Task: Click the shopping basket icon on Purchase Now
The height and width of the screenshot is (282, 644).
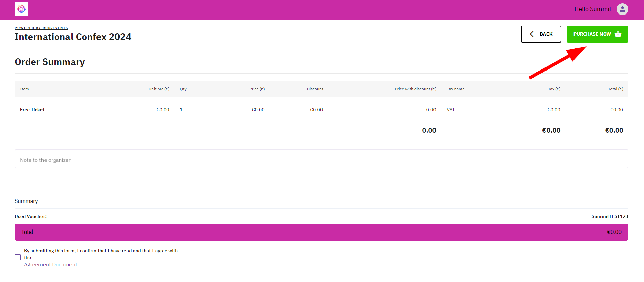Action: click(618, 34)
